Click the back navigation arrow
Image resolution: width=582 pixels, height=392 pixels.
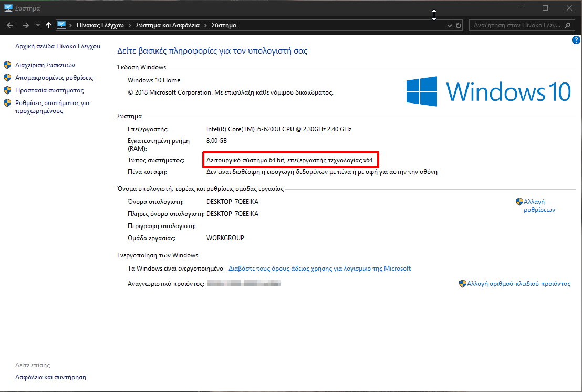10,25
